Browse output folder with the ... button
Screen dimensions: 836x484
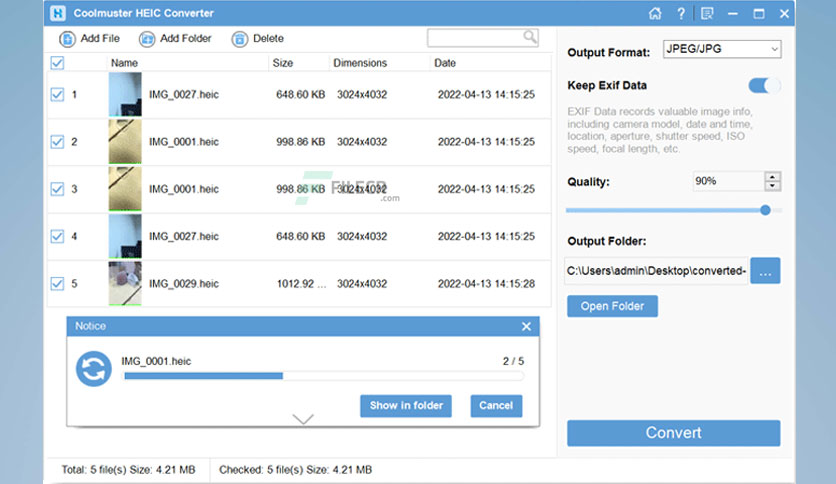(x=765, y=271)
